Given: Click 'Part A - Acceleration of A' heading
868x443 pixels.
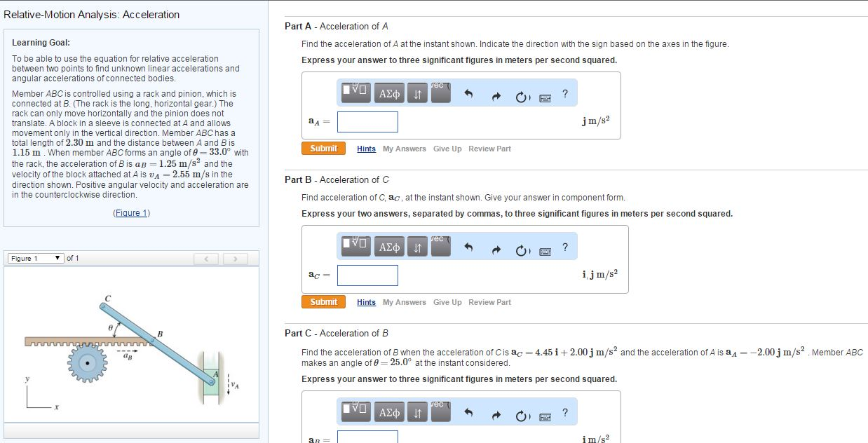Looking at the screenshot, I should pos(337,26).
